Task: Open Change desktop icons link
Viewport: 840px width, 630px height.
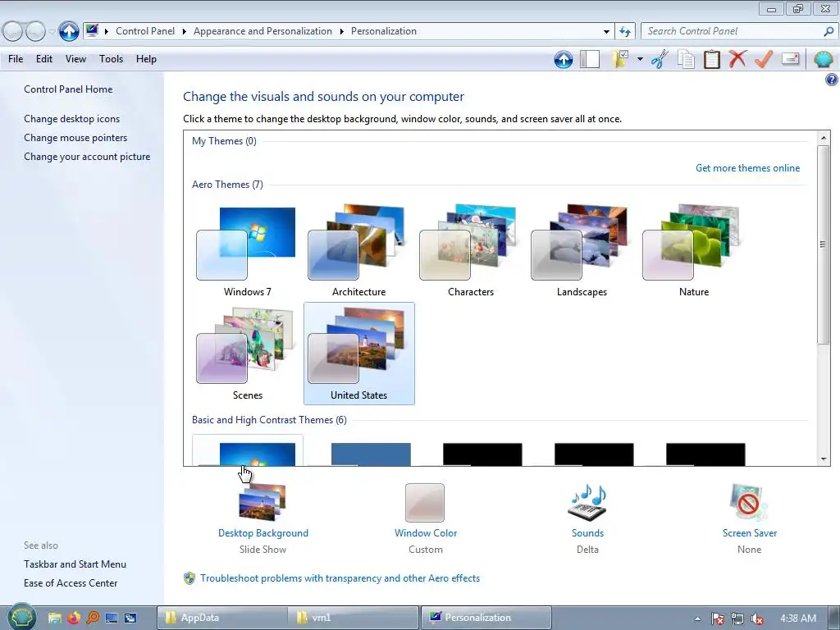Action: point(72,119)
